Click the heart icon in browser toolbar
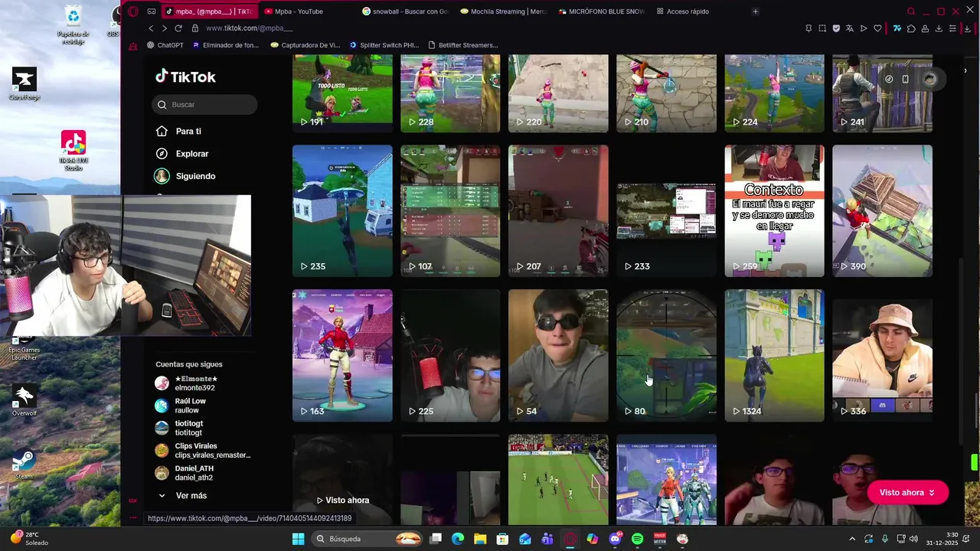This screenshot has width=980, height=551. point(877,28)
